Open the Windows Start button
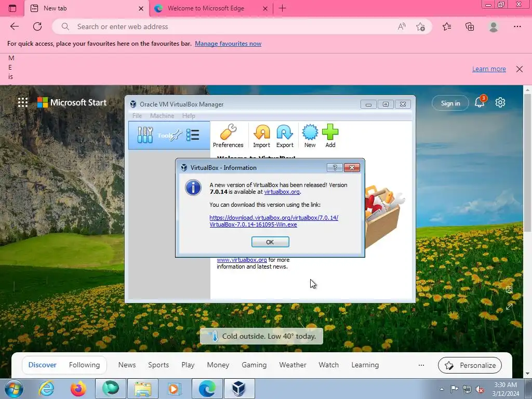The width and height of the screenshot is (532, 399). tap(14, 389)
